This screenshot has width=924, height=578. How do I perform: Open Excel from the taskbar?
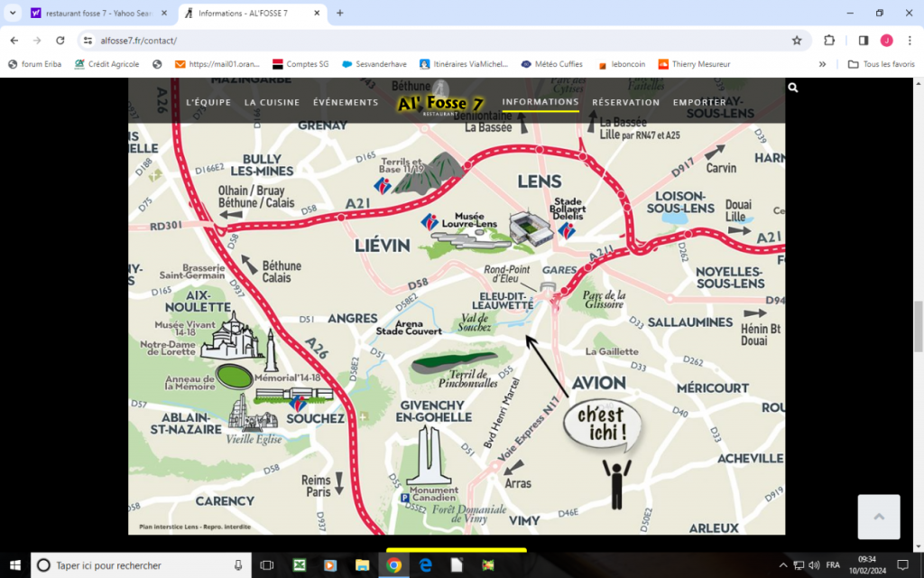click(299, 565)
